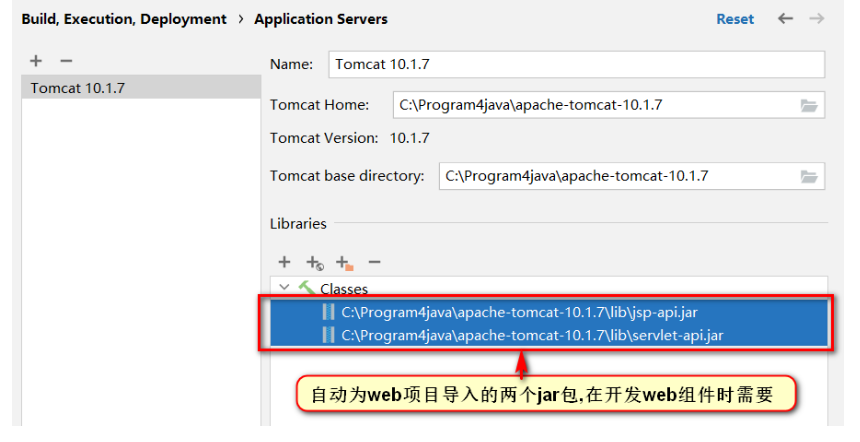Image resolution: width=860 pixels, height=442 pixels.
Task: Go back with the left arrow
Action: click(785, 19)
